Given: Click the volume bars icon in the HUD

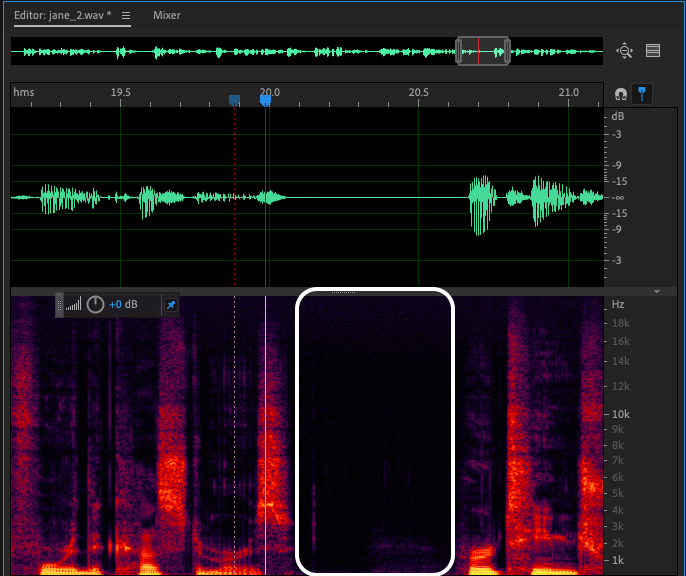Looking at the screenshot, I should click(x=74, y=304).
